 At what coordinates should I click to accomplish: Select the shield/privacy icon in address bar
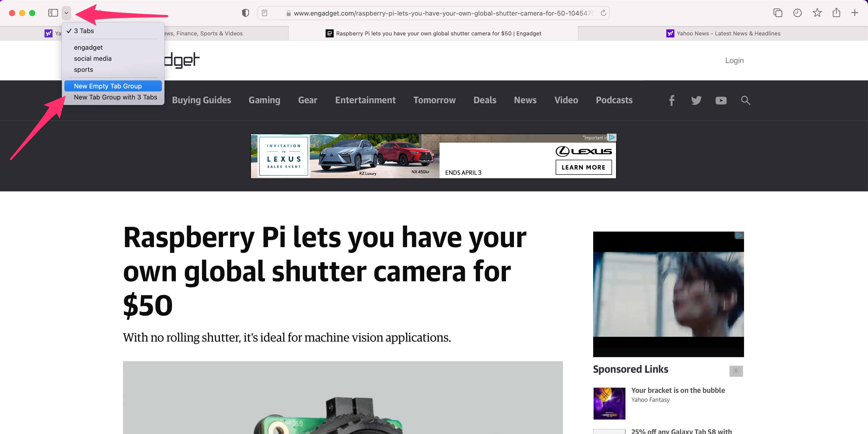[x=245, y=12]
